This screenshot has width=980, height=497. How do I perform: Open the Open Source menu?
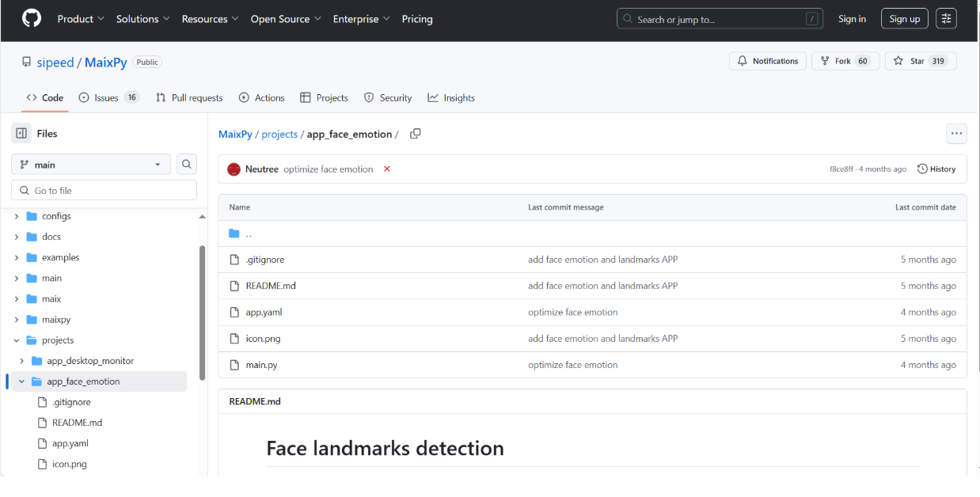tap(286, 19)
